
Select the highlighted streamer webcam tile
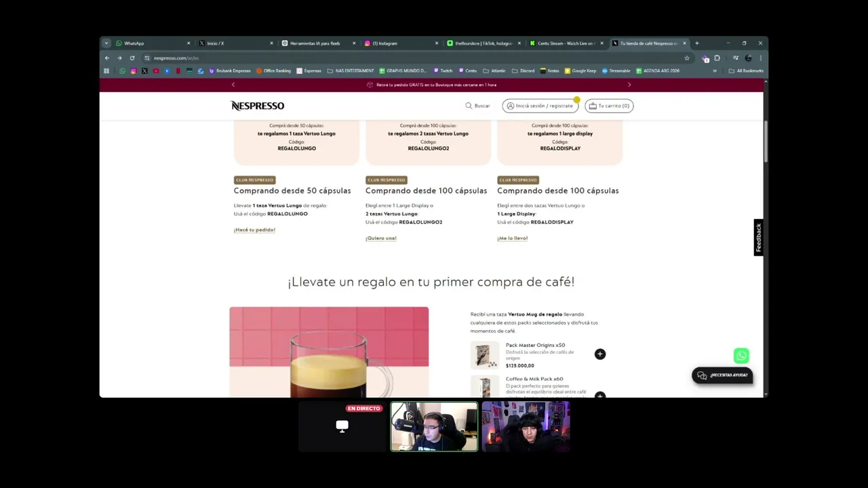(434, 426)
